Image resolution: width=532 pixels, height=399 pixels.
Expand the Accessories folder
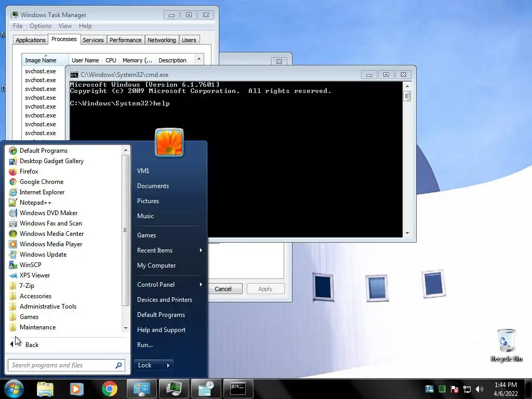[x=36, y=296]
